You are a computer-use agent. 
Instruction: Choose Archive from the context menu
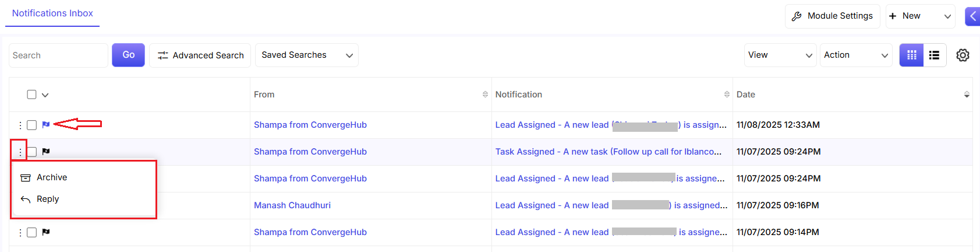click(x=51, y=177)
